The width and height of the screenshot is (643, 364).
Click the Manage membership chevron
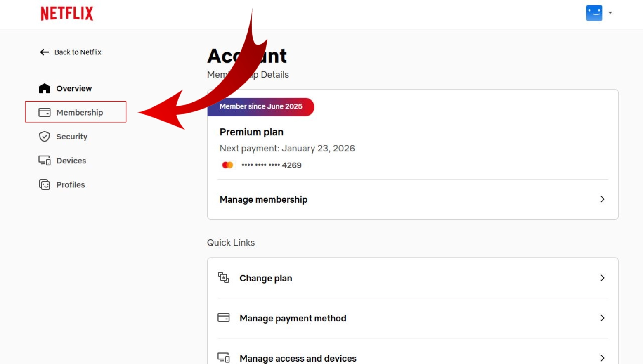tap(602, 199)
